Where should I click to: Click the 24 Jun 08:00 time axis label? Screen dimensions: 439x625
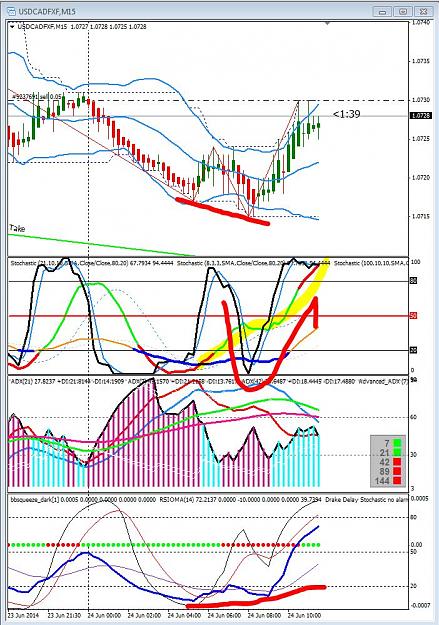[264, 615]
